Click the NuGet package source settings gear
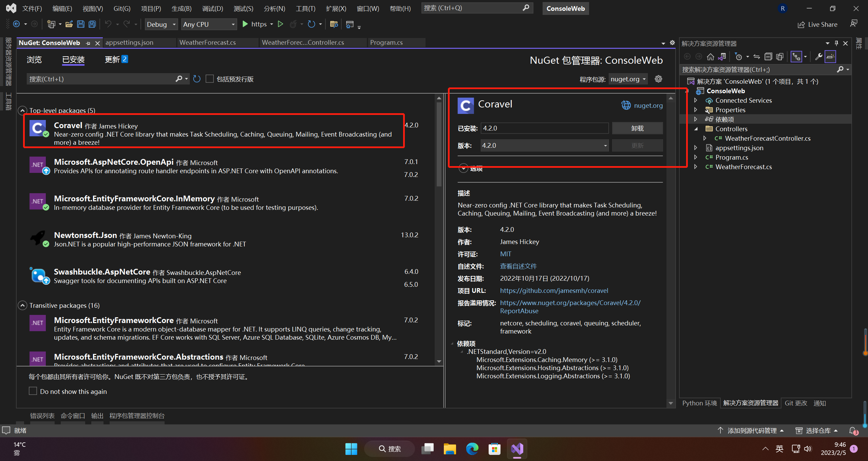868x461 pixels. [x=658, y=79]
